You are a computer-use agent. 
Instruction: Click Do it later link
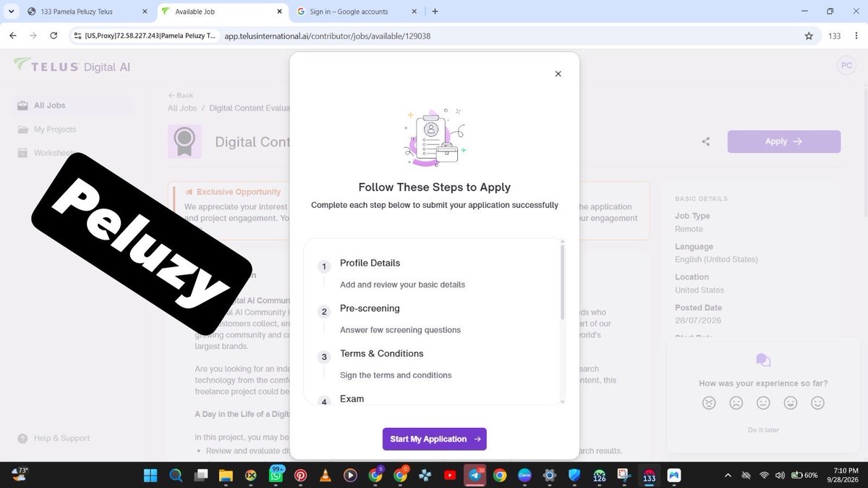[763, 430]
